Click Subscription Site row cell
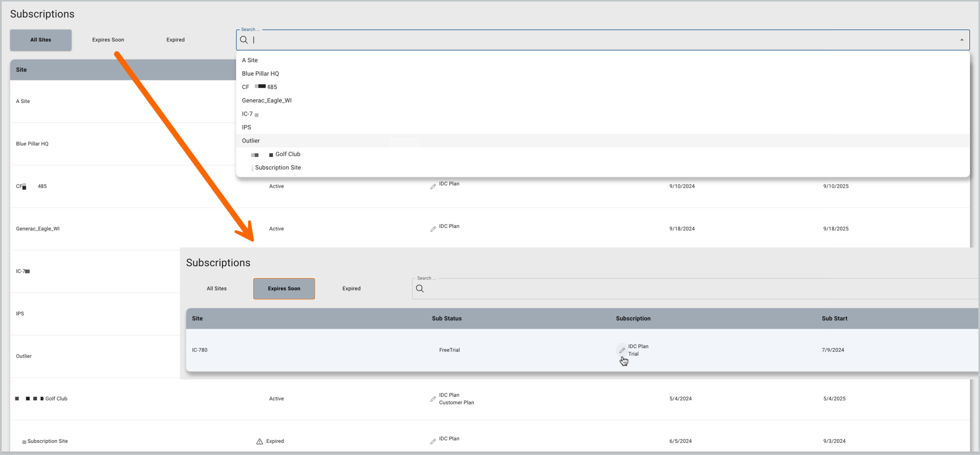980x455 pixels. pos(45,441)
